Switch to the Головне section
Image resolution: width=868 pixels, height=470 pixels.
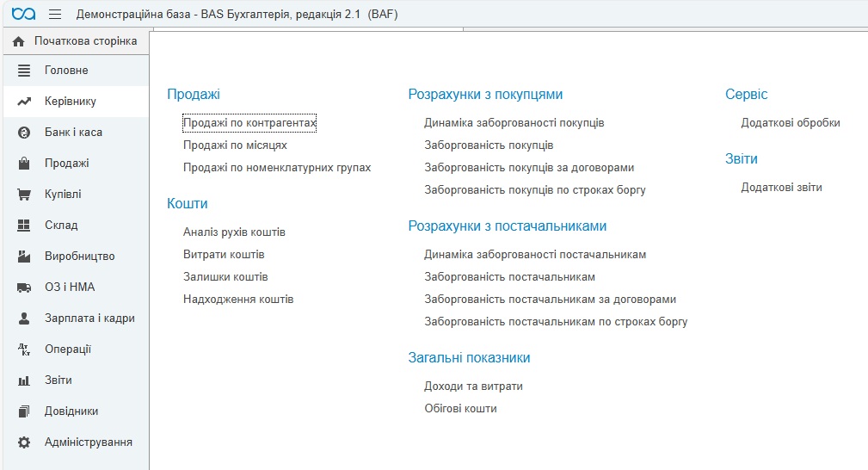tap(66, 71)
